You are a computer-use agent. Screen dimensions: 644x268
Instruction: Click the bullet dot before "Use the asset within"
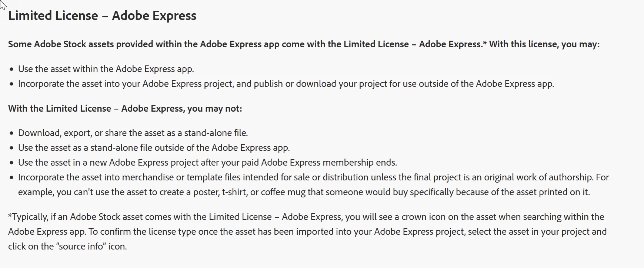pyautogui.click(x=12, y=69)
